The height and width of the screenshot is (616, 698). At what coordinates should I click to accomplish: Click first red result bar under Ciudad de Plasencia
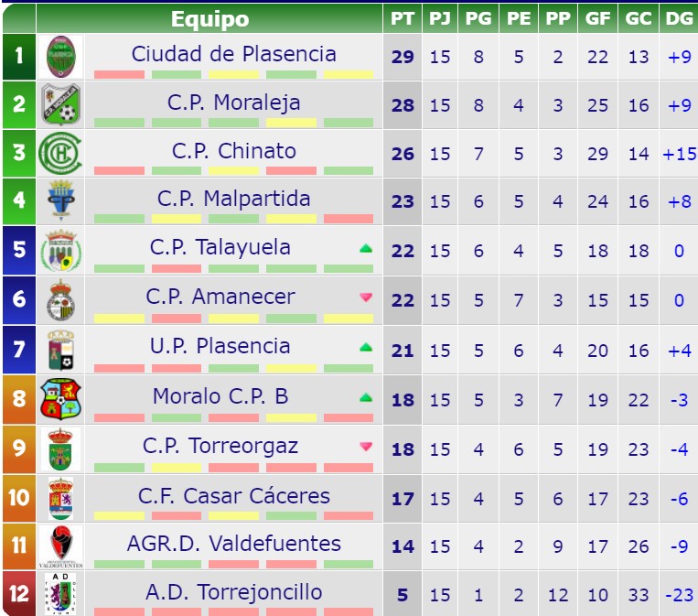click(x=119, y=74)
